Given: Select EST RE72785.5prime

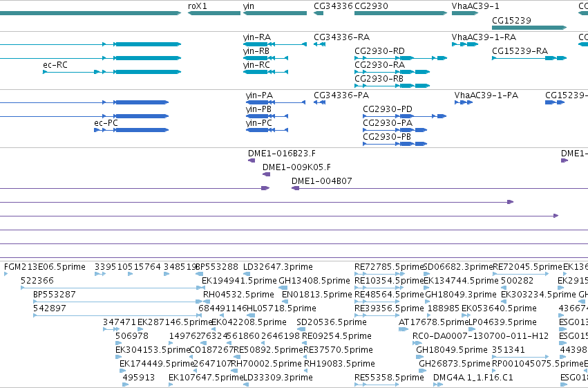Looking at the screenshot, I should click(x=380, y=274).
